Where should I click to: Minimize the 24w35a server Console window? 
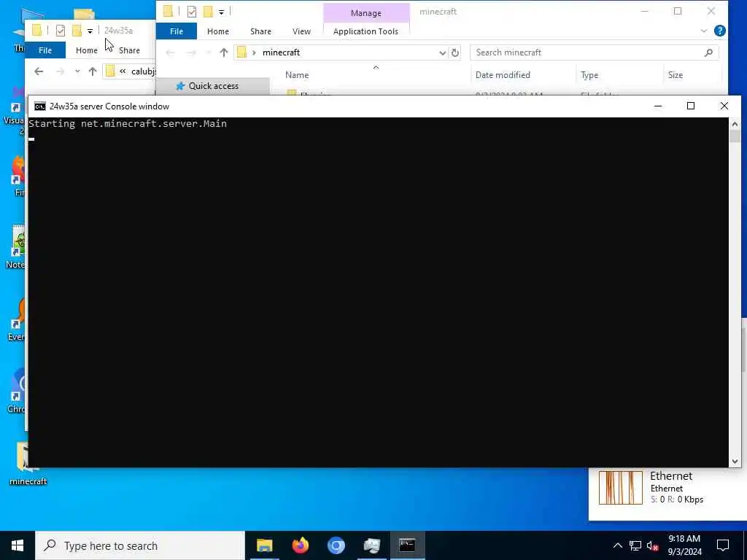[x=658, y=106]
